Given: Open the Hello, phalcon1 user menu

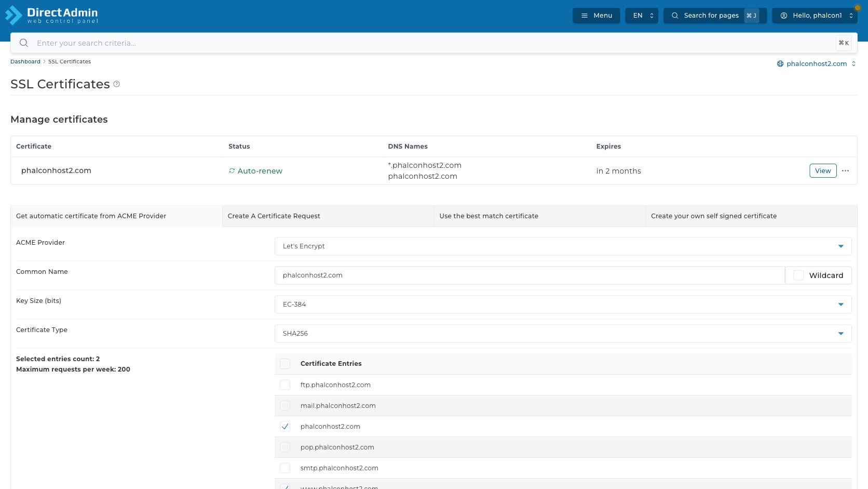Looking at the screenshot, I should tap(815, 16).
